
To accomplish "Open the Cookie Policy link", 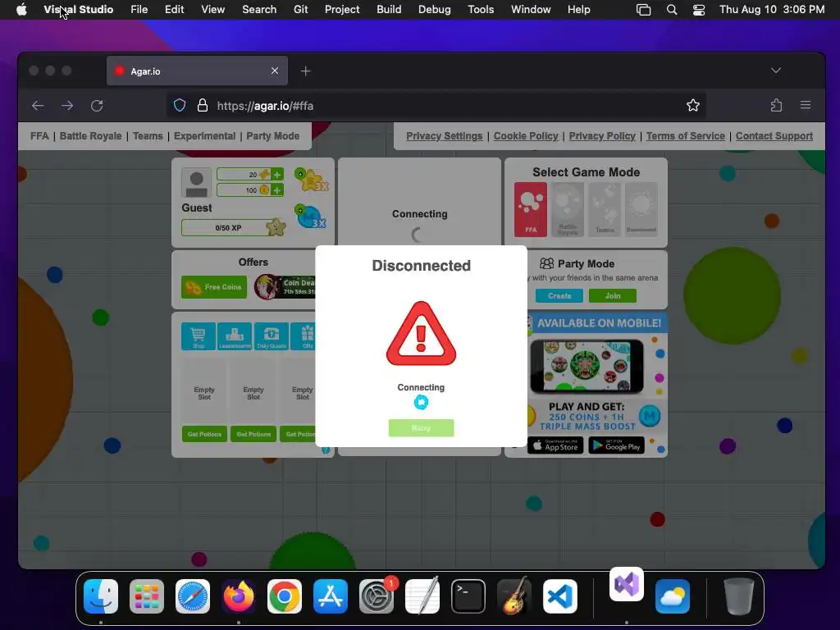I will click(x=526, y=136).
